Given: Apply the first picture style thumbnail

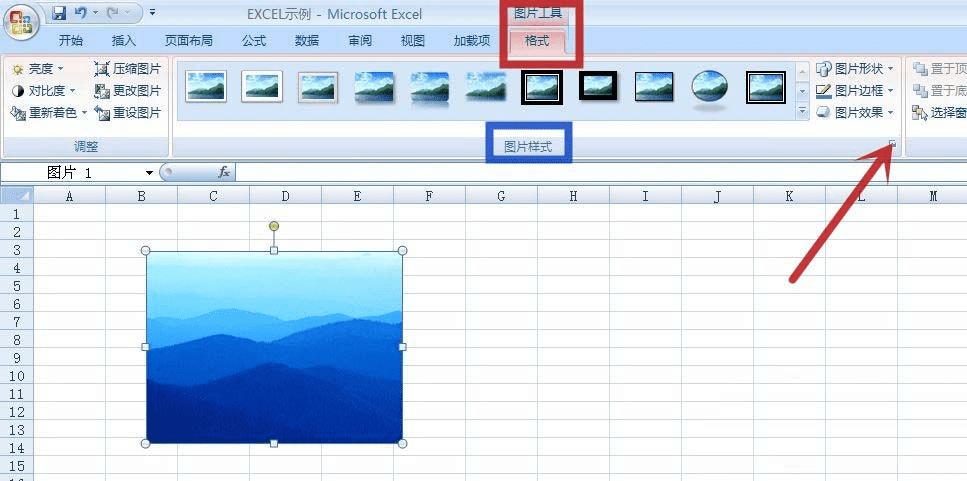Looking at the screenshot, I should pos(206,86).
